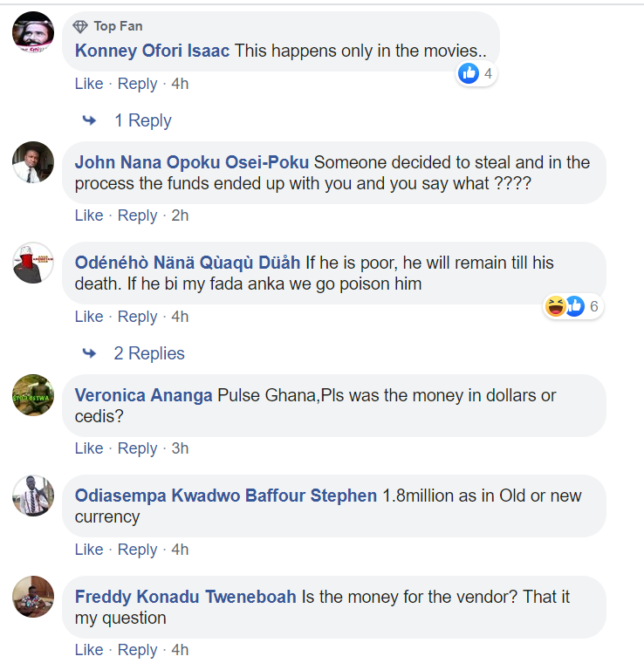
Task: Click Freddy Konadu Tweneboah's avatar
Action: pyautogui.click(x=34, y=597)
